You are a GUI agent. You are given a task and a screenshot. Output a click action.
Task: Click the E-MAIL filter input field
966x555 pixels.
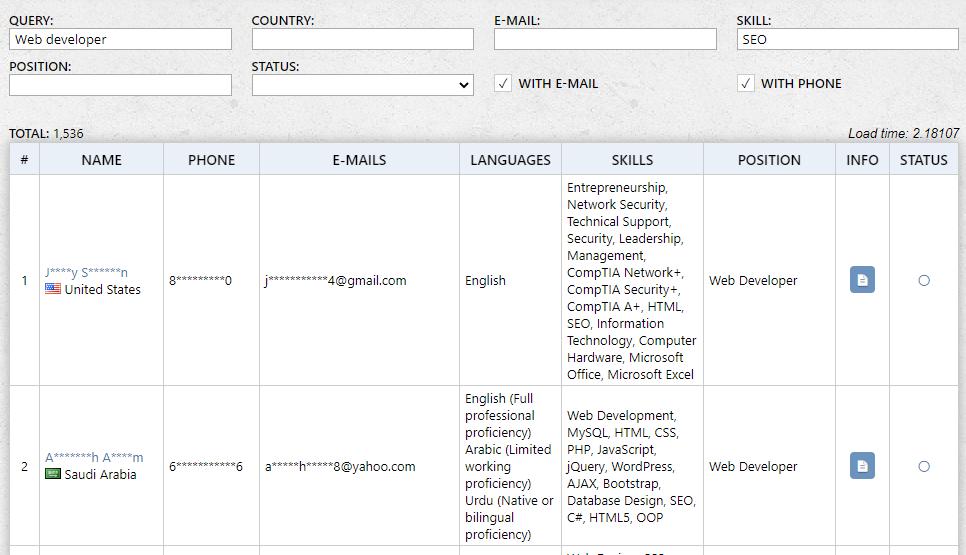tap(605, 39)
